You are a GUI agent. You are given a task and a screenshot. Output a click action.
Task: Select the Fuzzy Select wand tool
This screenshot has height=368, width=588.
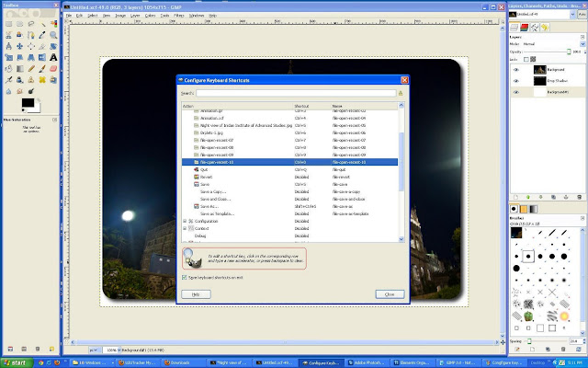tap(42, 24)
